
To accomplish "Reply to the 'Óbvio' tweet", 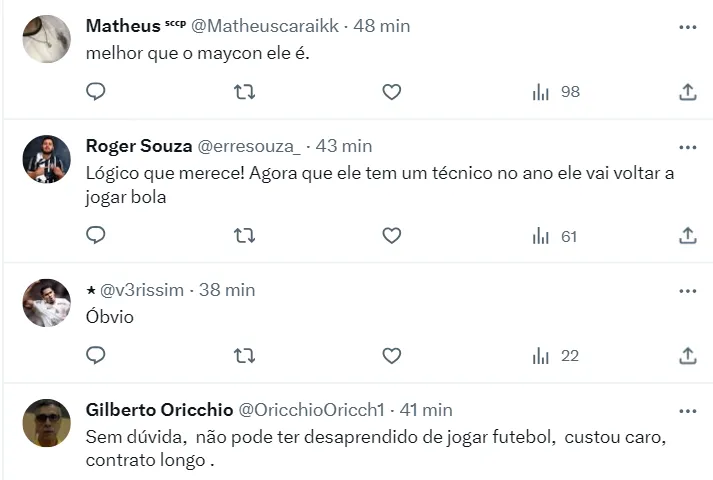I will (96, 355).
